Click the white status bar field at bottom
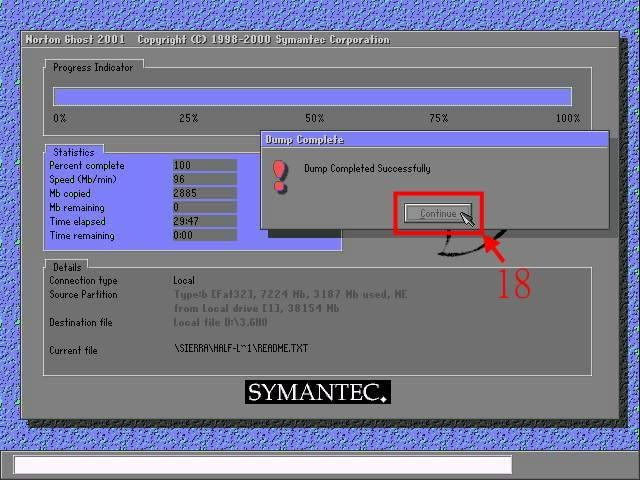 [x=263, y=465]
